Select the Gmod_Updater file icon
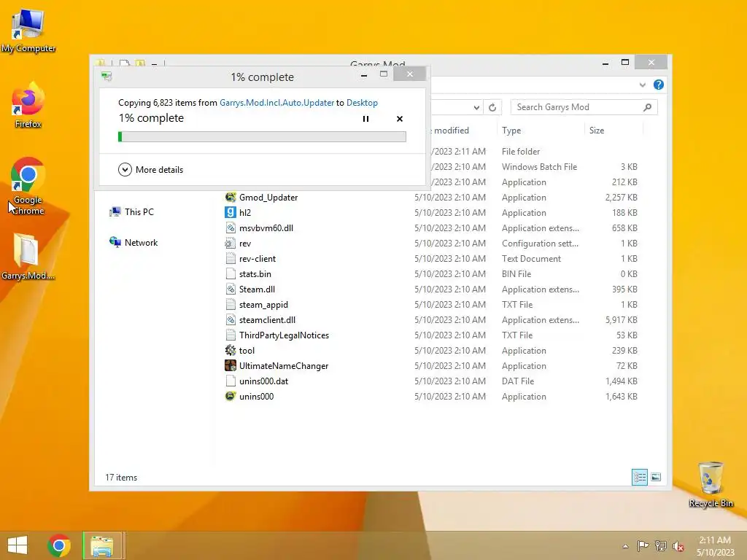 click(231, 197)
